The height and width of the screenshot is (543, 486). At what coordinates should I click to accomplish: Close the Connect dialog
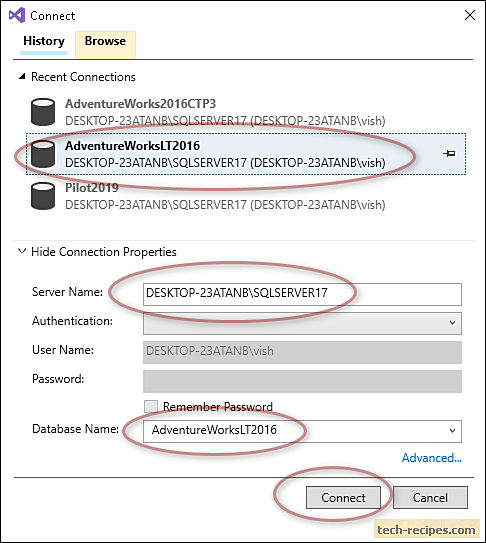click(470, 15)
